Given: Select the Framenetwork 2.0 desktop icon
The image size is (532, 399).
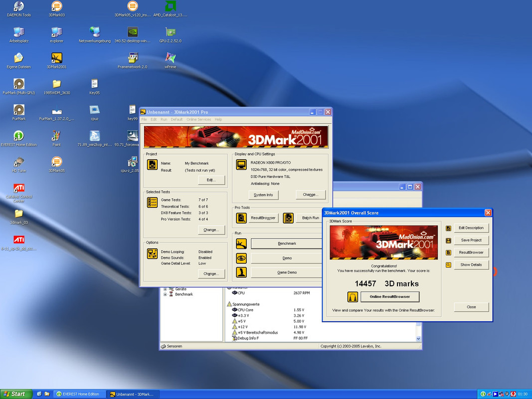Looking at the screenshot, I should click(x=132, y=61).
